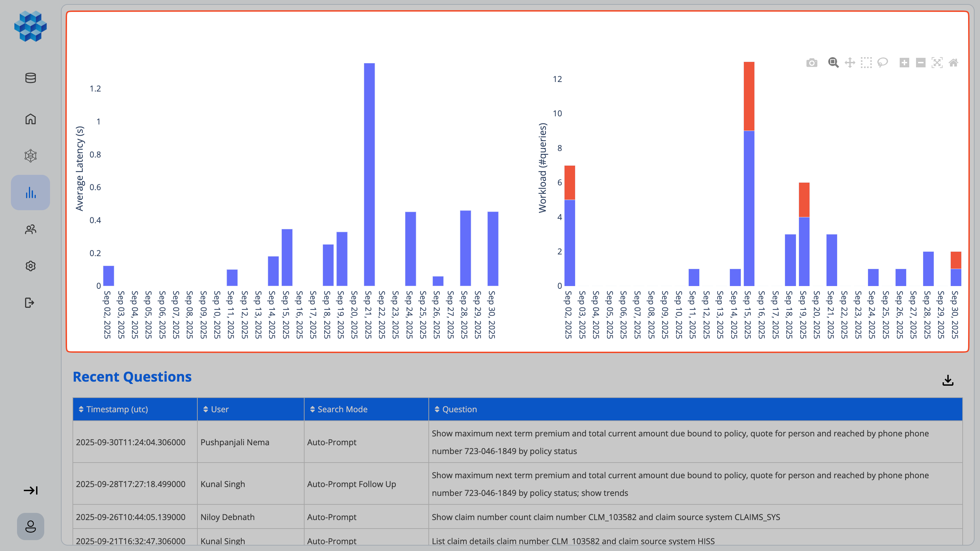This screenshot has height=551, width=980.
Task: Click the User column sort arrows
Action: 206,409
